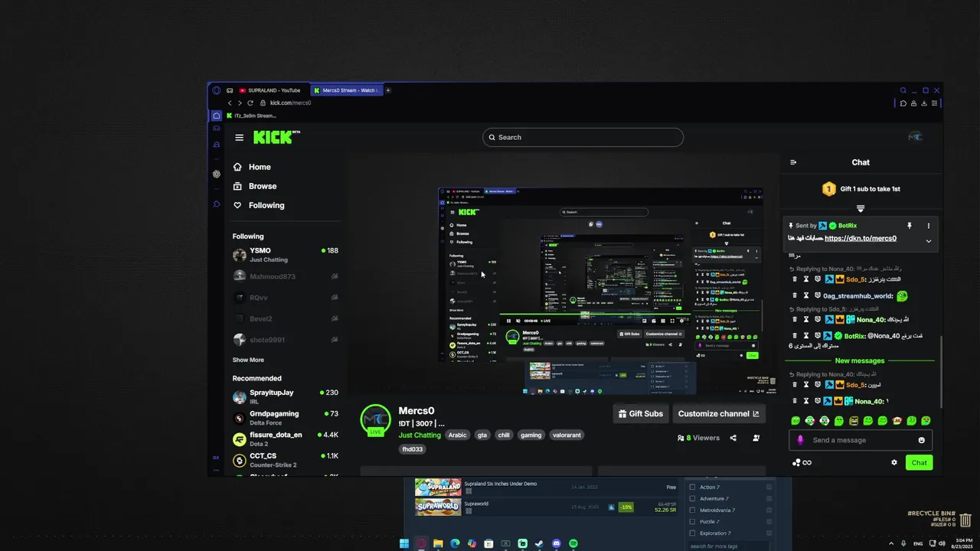The image size is (980, 551).
Task: Click the chat panel scrollbar
Action: coord(941,371)
